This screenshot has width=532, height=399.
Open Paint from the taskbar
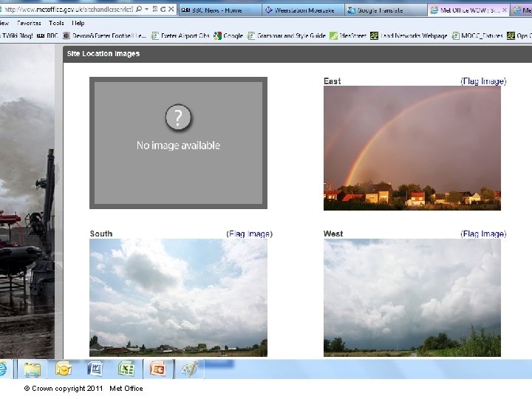coord(190,369)
